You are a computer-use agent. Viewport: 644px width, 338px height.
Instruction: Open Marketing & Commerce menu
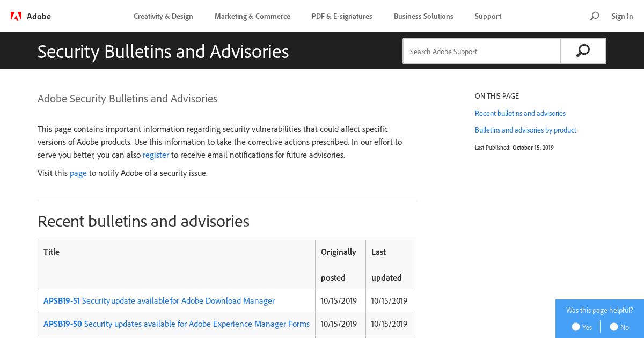(x=252, y=16)
